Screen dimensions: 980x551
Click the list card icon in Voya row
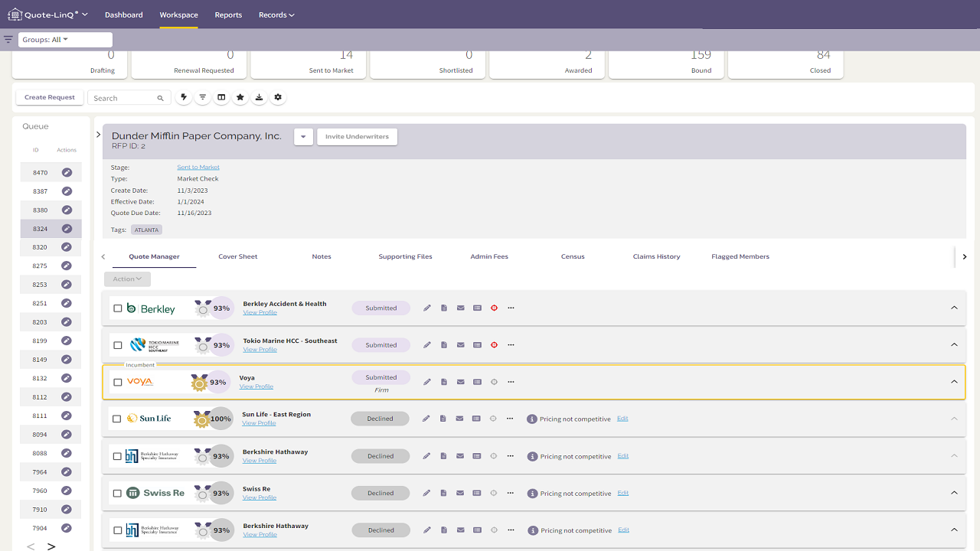[x=477, y=382]
